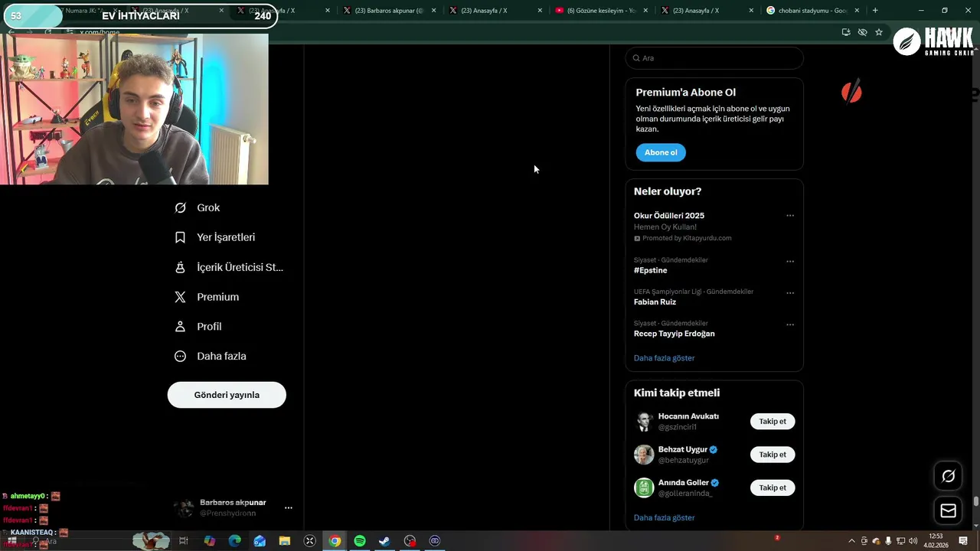The image size is (980, 551).
Task: Open Behzat Uygur profile picture
Action: pos(644,455)
